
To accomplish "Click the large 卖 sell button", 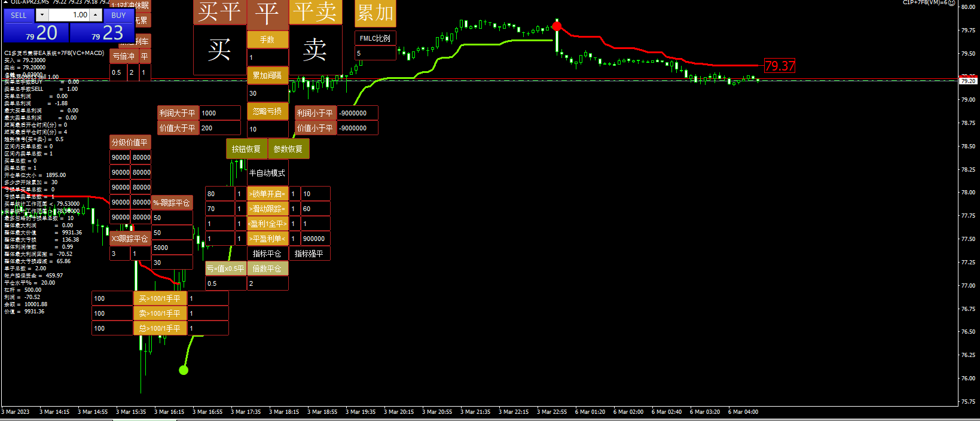I will tap(315, 50).
